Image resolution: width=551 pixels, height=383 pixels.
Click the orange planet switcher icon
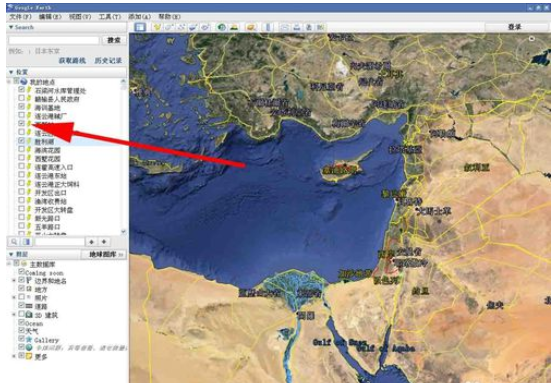tap(251, 27)
